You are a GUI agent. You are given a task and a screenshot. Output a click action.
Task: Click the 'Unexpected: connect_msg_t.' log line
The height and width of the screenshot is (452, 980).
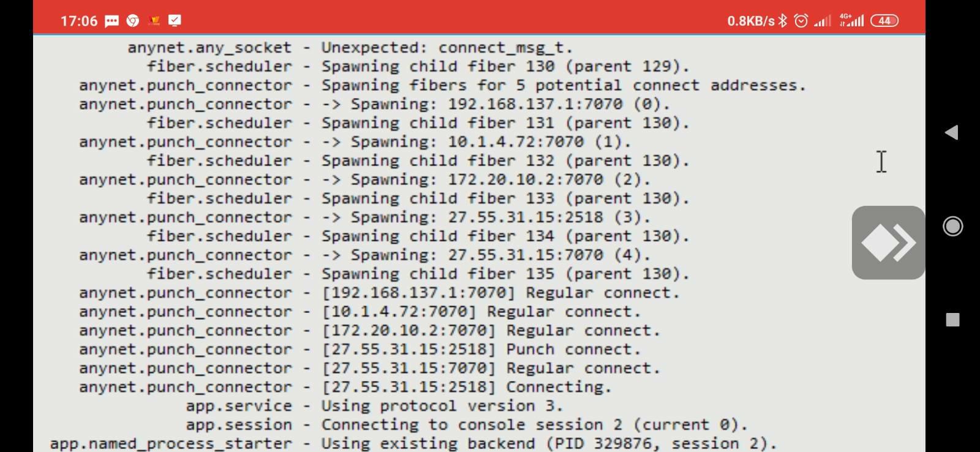(x=447, y=48)
